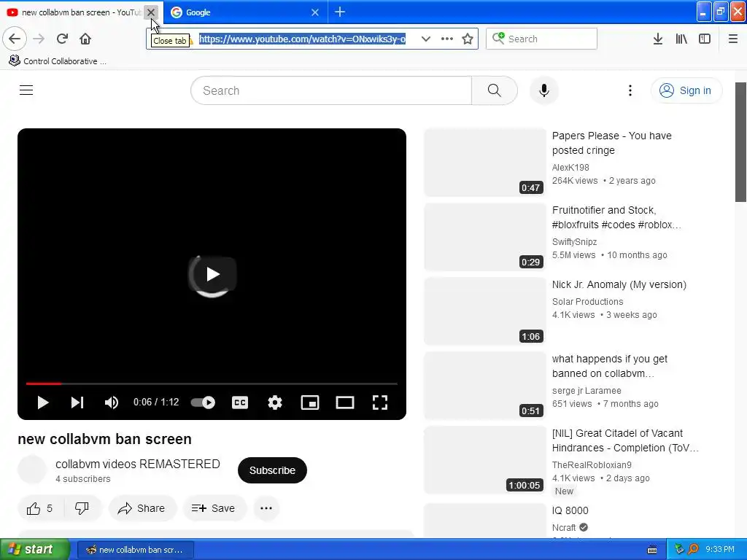
Task: Open Fruitnotifier and Stock video title
Action: [616, 217]
